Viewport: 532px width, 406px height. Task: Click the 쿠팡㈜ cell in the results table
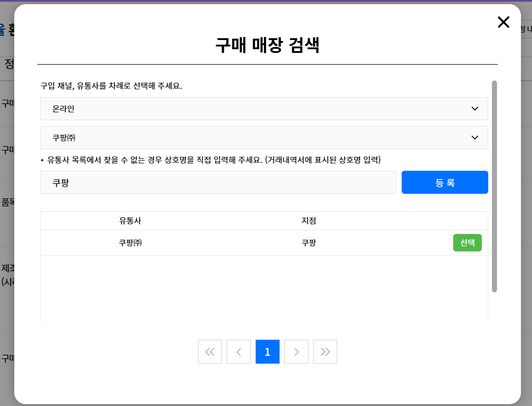[x=130, y=243]
